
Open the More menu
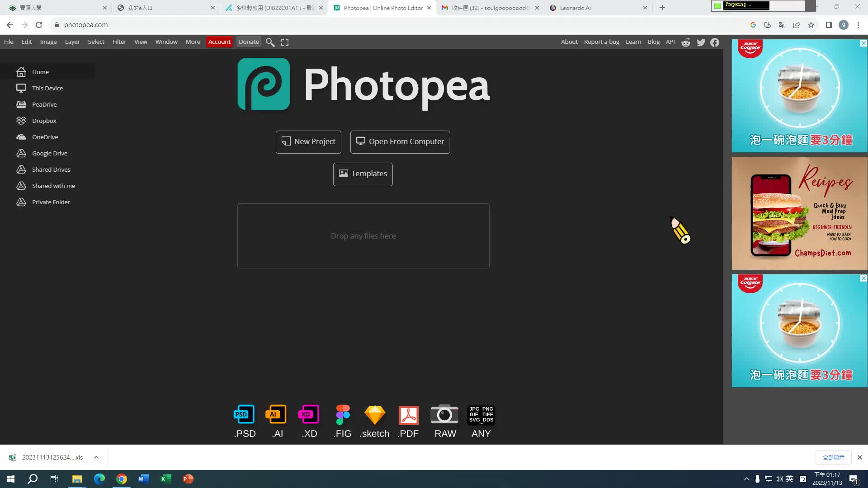tap(193, 42)
